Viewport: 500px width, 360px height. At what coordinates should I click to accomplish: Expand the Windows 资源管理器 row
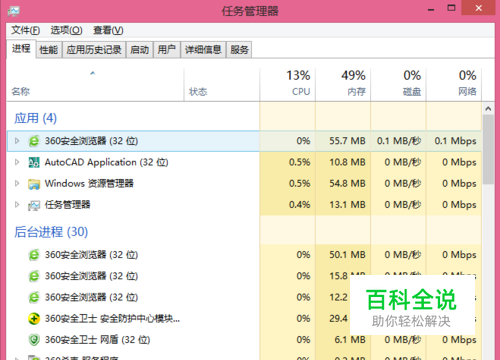[17, 183]
